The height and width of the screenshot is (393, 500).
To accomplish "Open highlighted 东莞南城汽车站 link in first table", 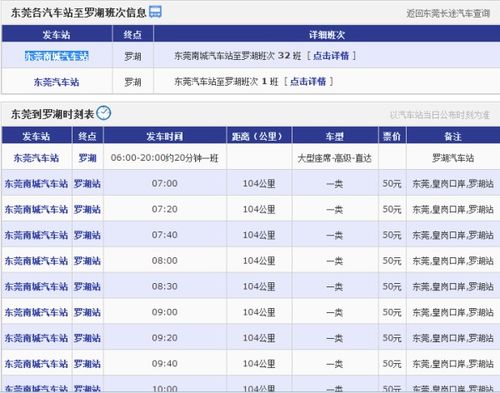I will [x=57, y=56].
